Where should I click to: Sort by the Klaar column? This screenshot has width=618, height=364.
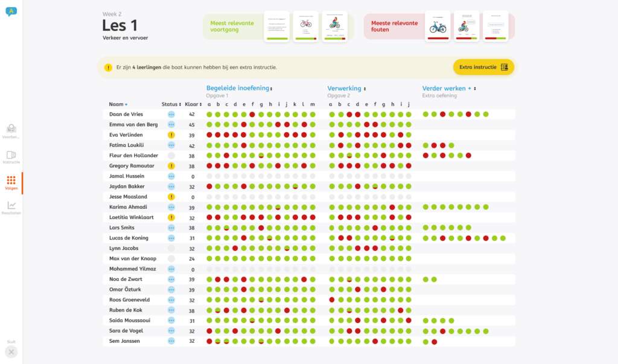(192, 104)
